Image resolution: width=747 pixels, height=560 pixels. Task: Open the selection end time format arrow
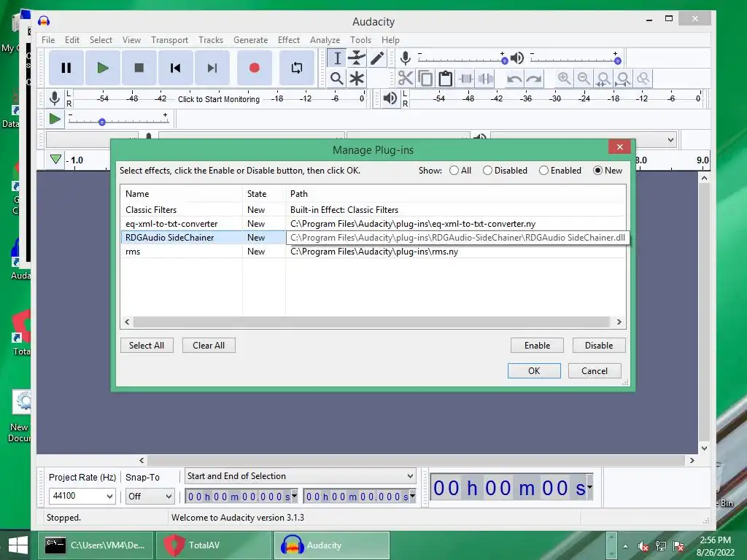pos(413,496)
